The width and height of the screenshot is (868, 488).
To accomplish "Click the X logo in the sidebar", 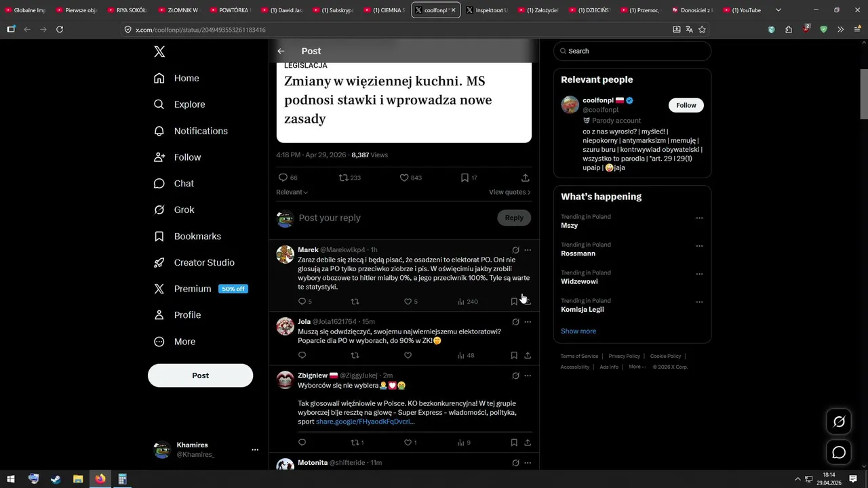I will 159,52.
